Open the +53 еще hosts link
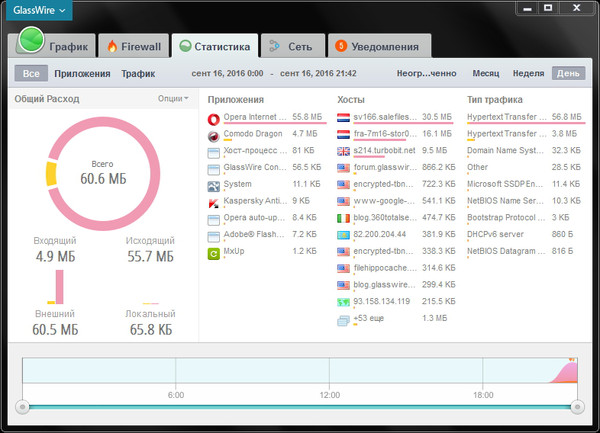The height and width of the screenshot is (433, 600). [x=368, y=318]
